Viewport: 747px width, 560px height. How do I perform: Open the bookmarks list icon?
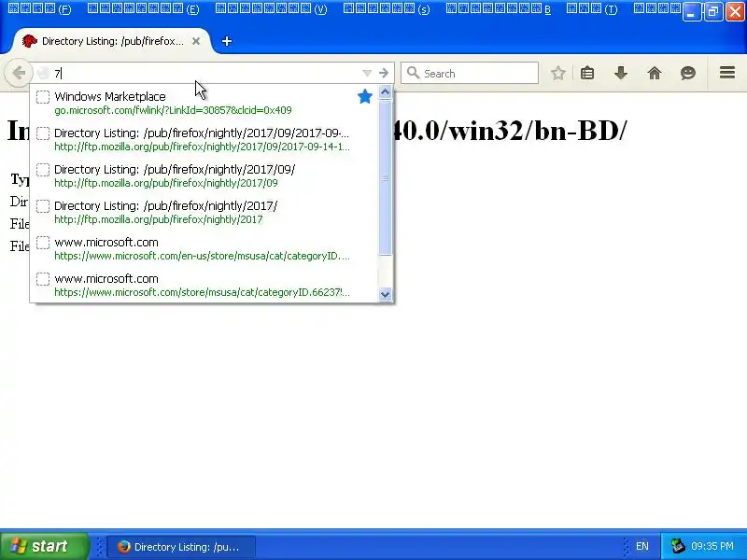pyautogui.click(x=587, y=73)
